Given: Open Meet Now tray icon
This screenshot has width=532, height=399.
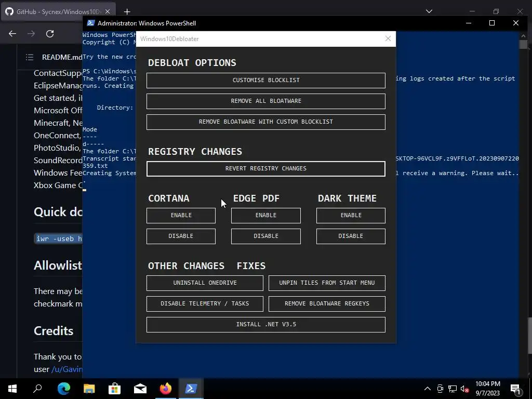Looking at the screenshot, I should (440, 389).
